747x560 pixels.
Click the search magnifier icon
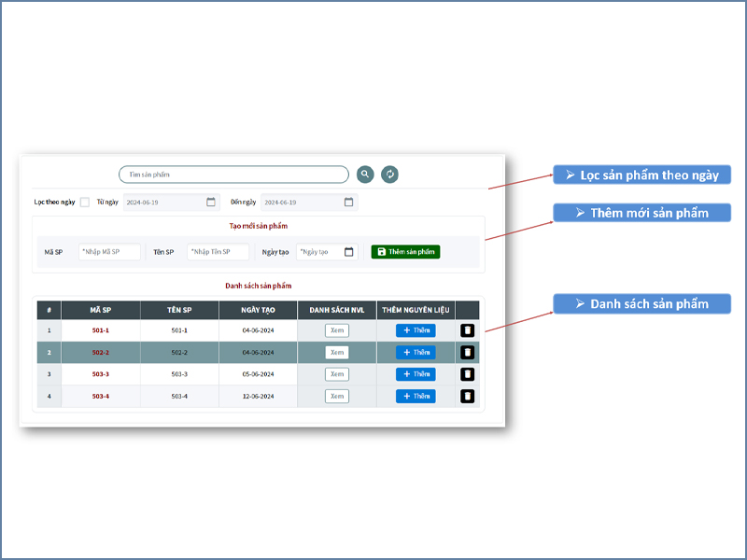point(365,175)
